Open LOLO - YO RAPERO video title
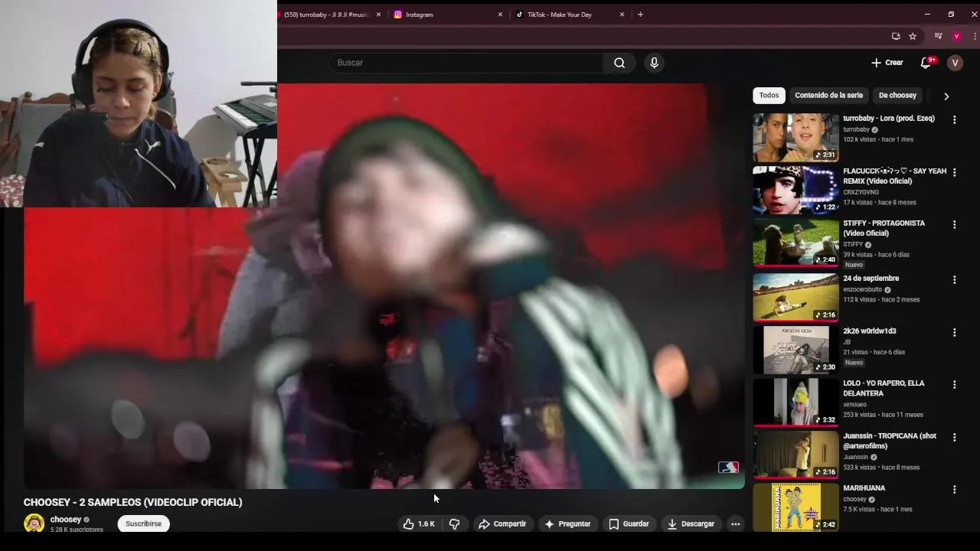The width and height of the screenshot is (980, 551). pos(884,388)
